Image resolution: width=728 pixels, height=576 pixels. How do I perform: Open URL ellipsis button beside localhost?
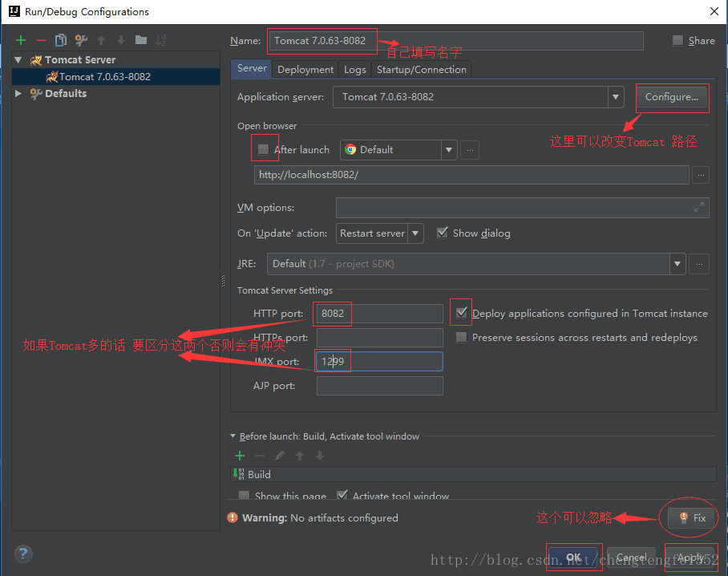[x=701, y=175]
